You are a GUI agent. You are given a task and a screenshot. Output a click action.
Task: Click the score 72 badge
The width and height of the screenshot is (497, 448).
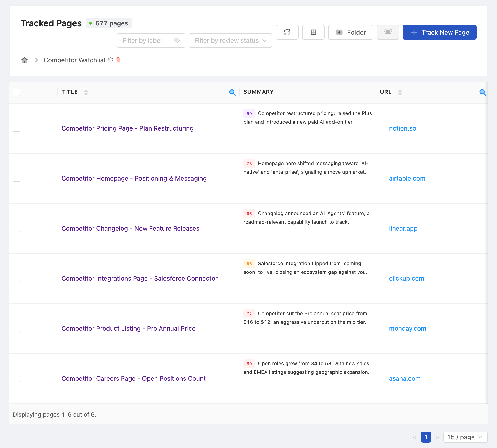[x=249, y=314]
